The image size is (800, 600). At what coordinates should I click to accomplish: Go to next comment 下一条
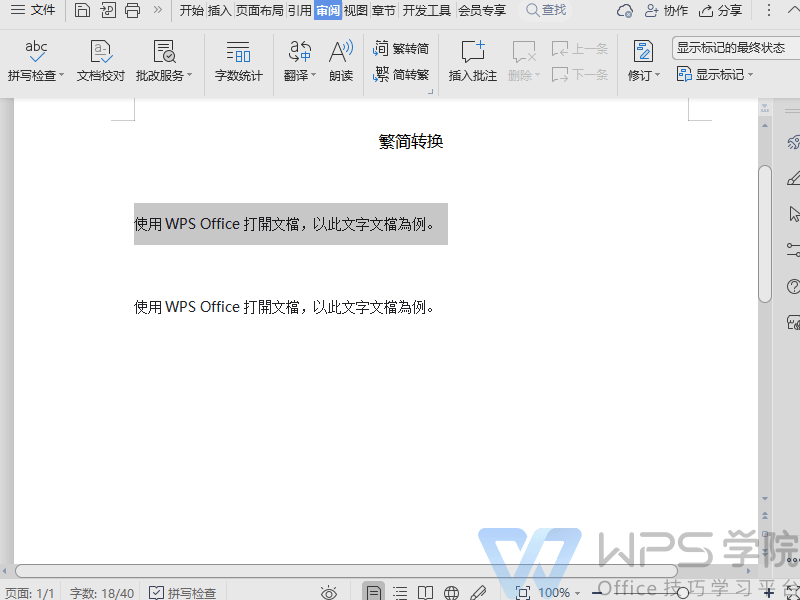pos(580,75)
